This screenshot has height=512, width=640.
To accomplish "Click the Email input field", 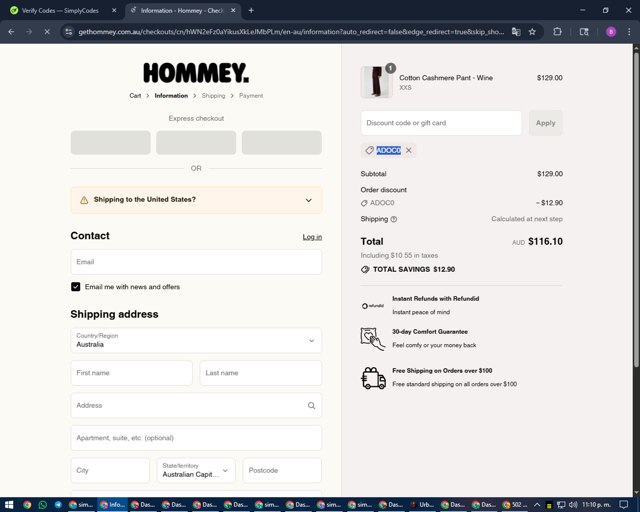I will pos(196,262).
